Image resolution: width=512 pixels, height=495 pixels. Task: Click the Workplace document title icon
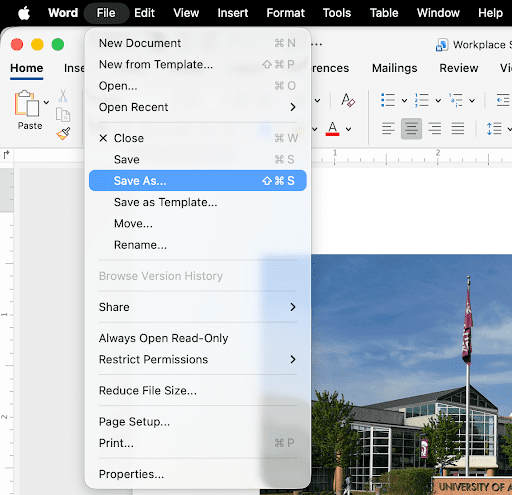click(x=442, y=45)
